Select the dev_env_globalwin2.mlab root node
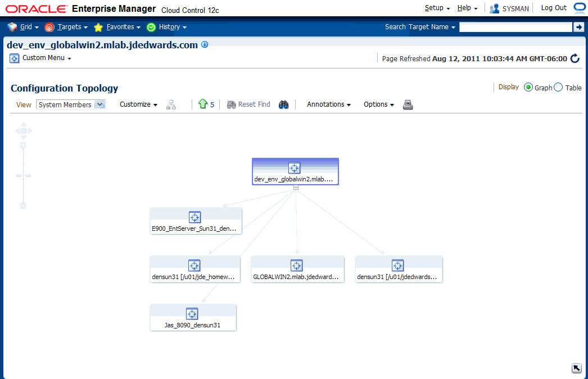 tap(296, 171)
